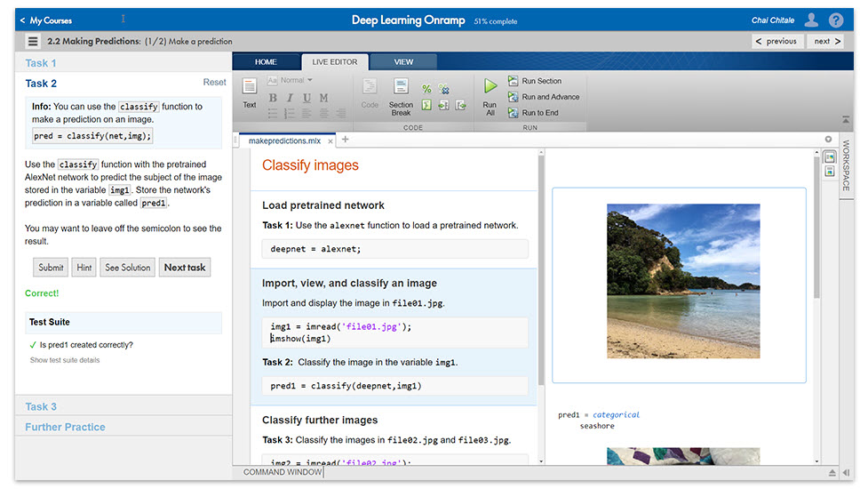Reset the Task 2 code
This screenshot has width=868, height=489.
(x=214, y=82)
